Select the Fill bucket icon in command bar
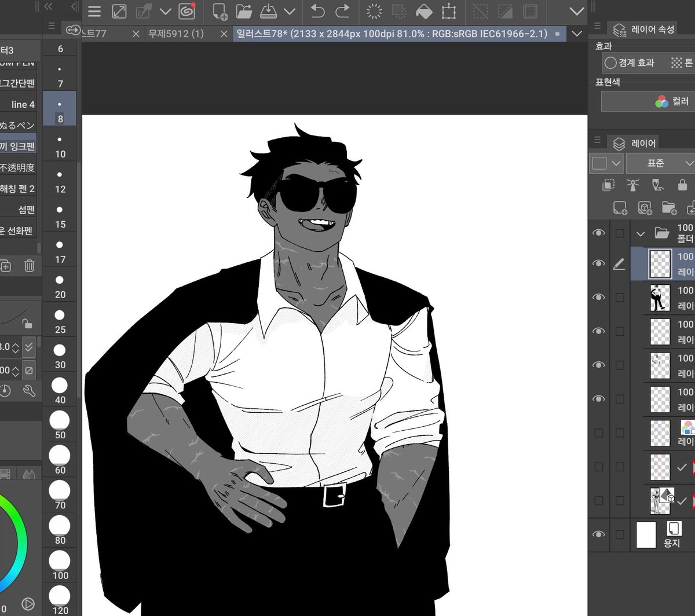The width and height of the screenshot is (695, 616). [x=424, y=11]
